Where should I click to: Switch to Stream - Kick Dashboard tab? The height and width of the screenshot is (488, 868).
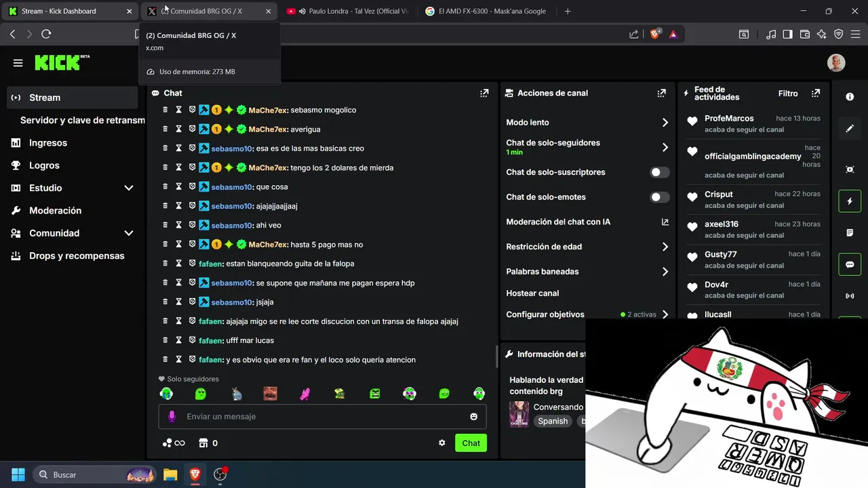coord(71,11)
